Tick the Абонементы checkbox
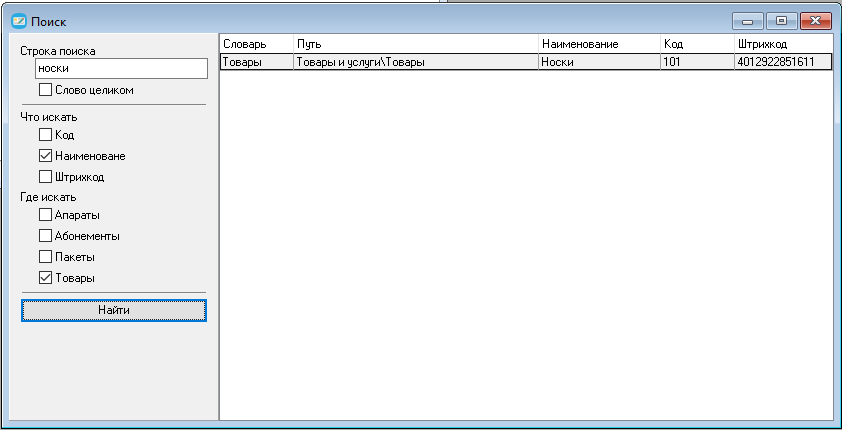 point(46,236)
